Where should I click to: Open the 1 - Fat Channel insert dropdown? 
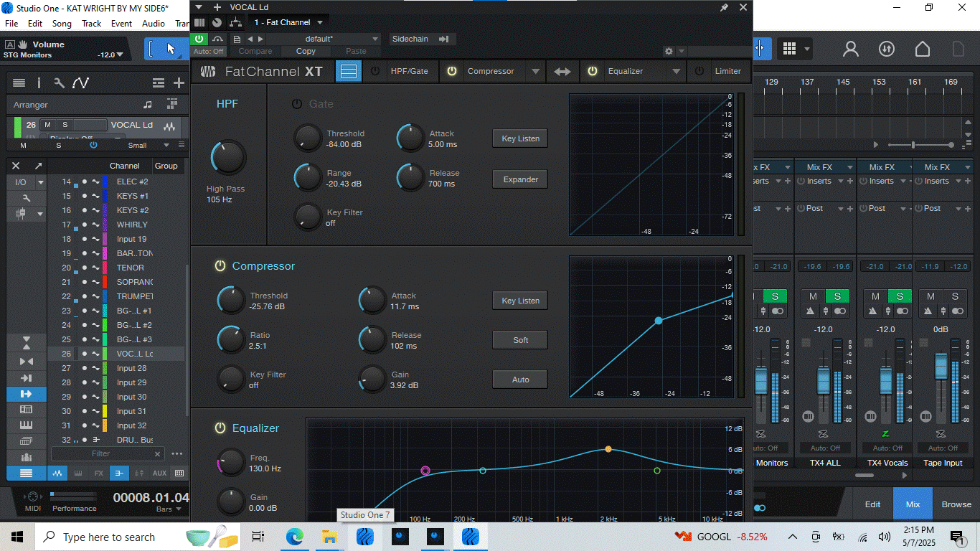[x=290, y=22]
